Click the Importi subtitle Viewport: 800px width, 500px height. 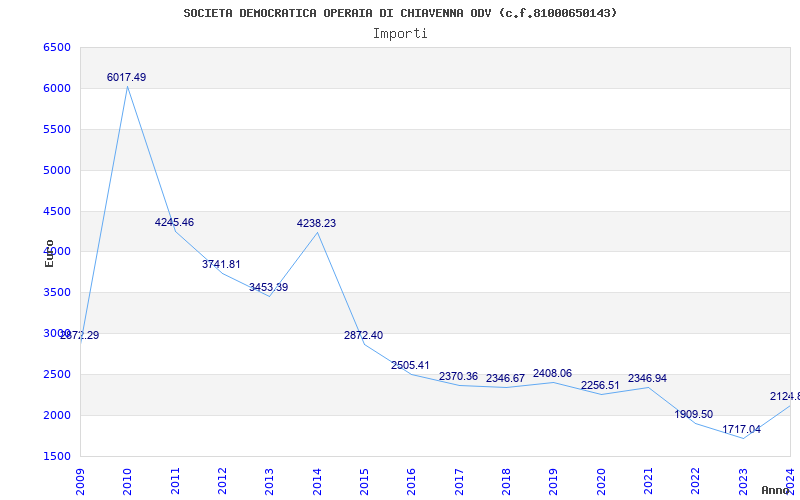pos(400,34)
